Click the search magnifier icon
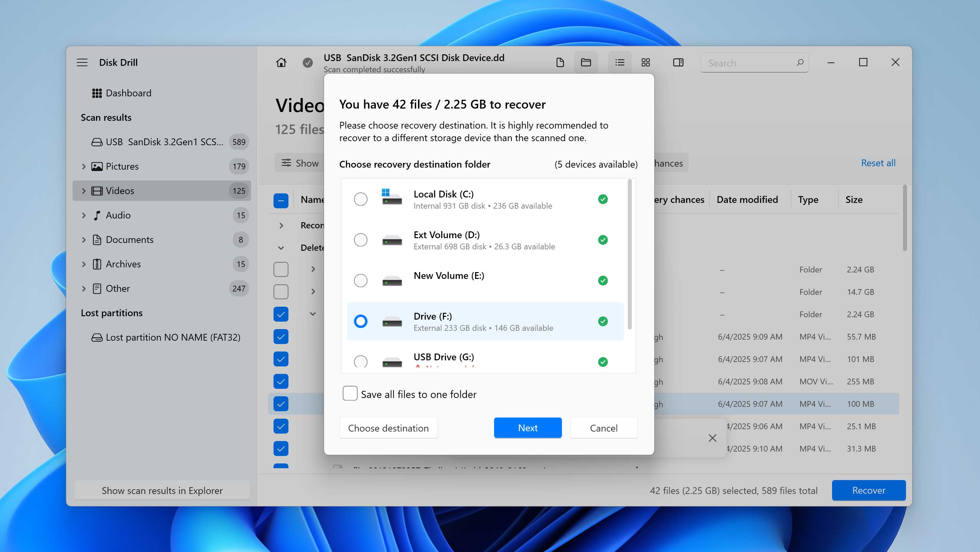980x552 pixels. [800, 62]
